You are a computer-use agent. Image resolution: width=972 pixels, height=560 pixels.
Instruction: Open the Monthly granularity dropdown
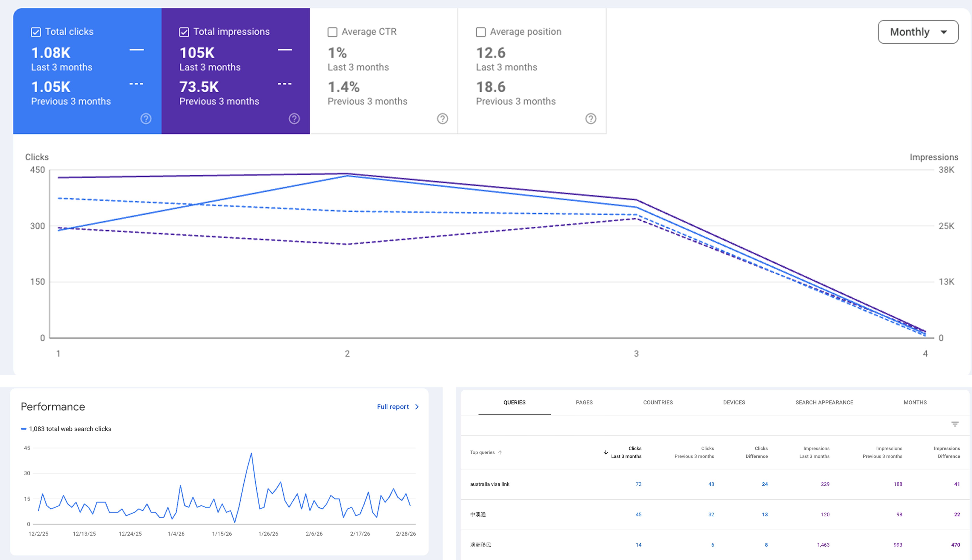point(918,32)
